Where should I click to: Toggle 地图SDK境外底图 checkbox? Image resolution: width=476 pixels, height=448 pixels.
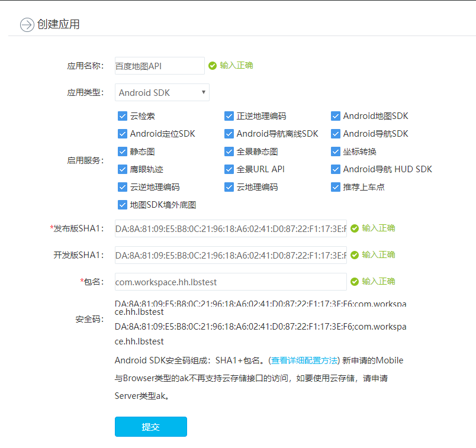click(123, 205)
